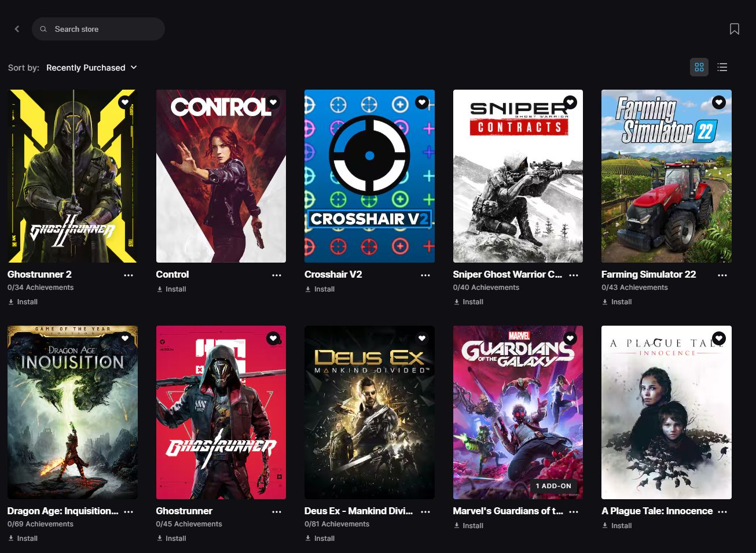Toggle favorite heart on Dragon Age Inquisition
Screen dimensions: 756x553
coord(125,338)
